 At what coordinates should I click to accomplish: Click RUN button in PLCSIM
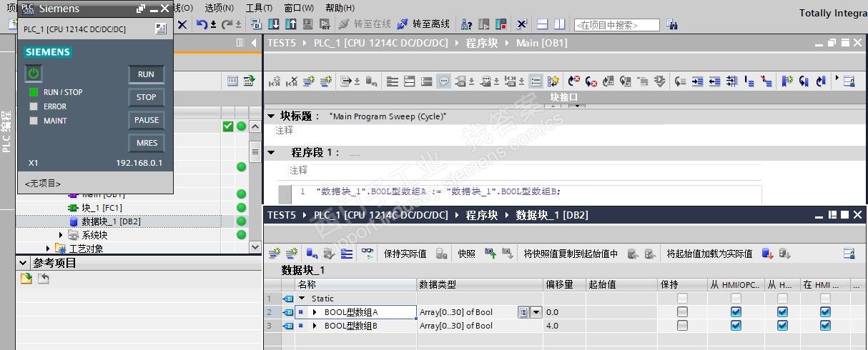click(146, 74)
